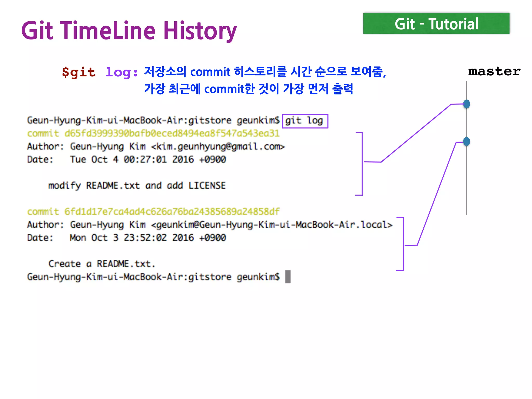
Task: Click the commit hash 6fd1d17e7ca4ad4c626a76ba24385689a24858df
Action: pos(172,211)
